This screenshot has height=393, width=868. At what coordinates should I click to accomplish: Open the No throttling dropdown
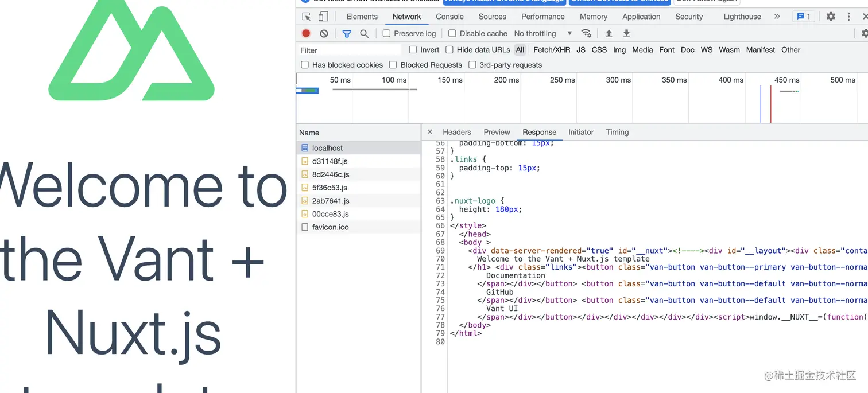click(543, 33)
